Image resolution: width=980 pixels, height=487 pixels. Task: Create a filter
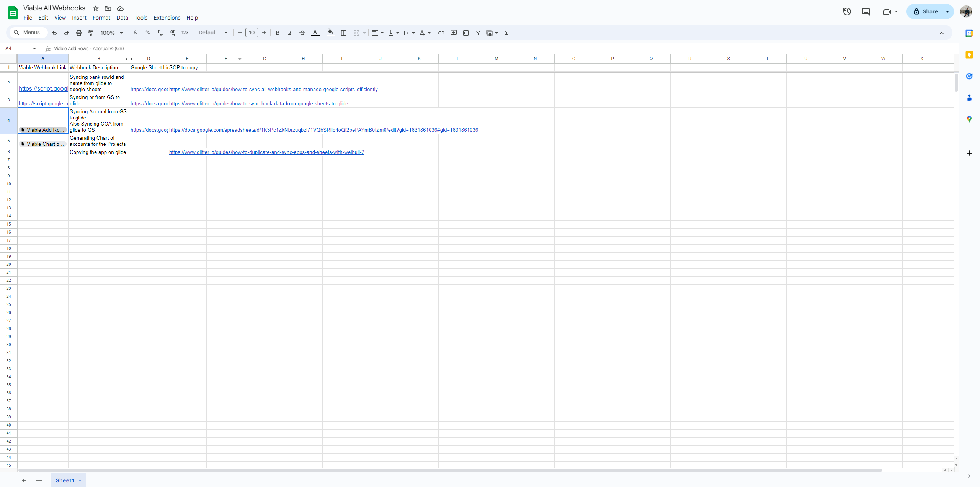[x=478, y=33]
